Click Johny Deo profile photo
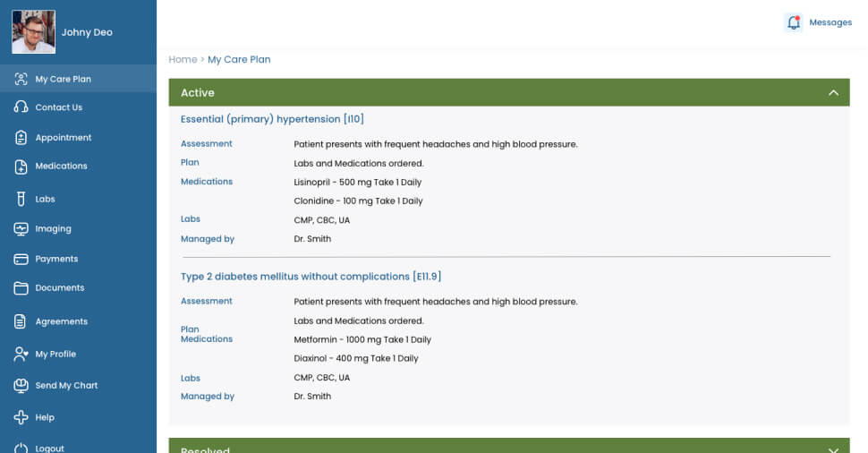This screenshot has height=453, width=868. pos(33,32)
